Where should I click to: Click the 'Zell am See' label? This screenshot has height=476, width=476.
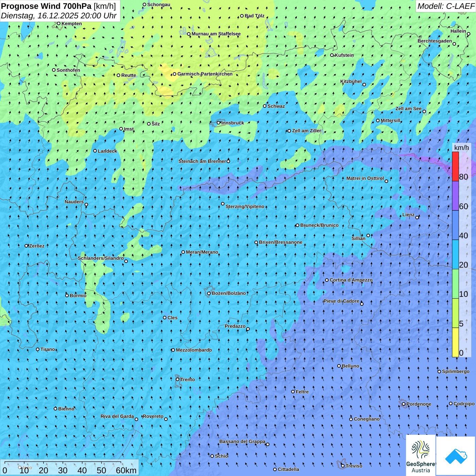409,108
